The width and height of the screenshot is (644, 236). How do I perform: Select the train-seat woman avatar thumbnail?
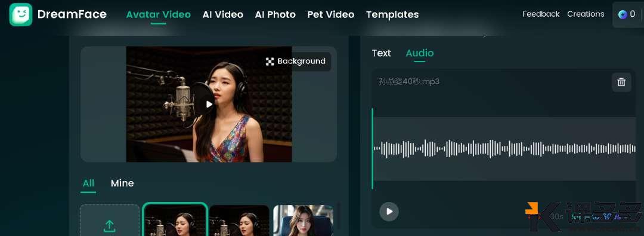(303, 220)
